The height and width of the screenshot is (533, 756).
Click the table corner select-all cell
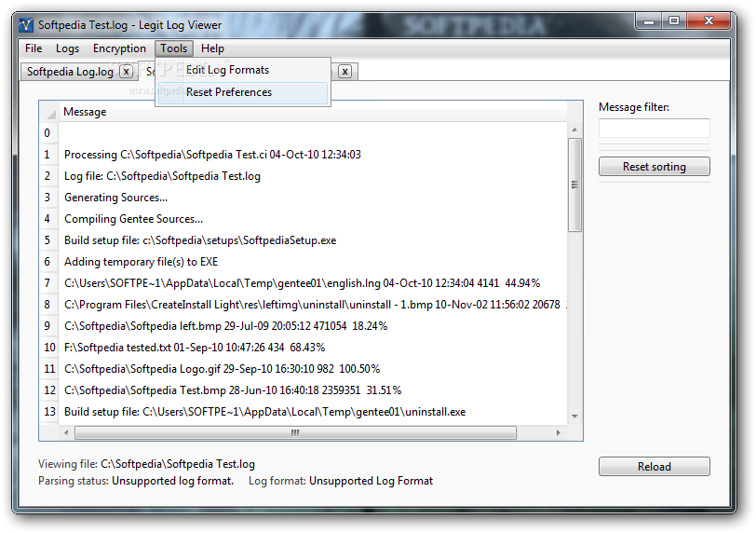click(x=49, y=112)
